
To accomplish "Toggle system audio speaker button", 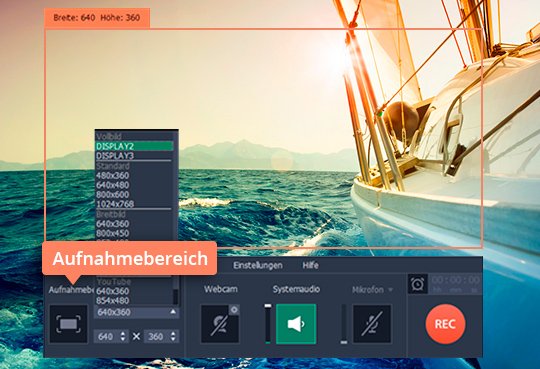I will click(296, 324).
